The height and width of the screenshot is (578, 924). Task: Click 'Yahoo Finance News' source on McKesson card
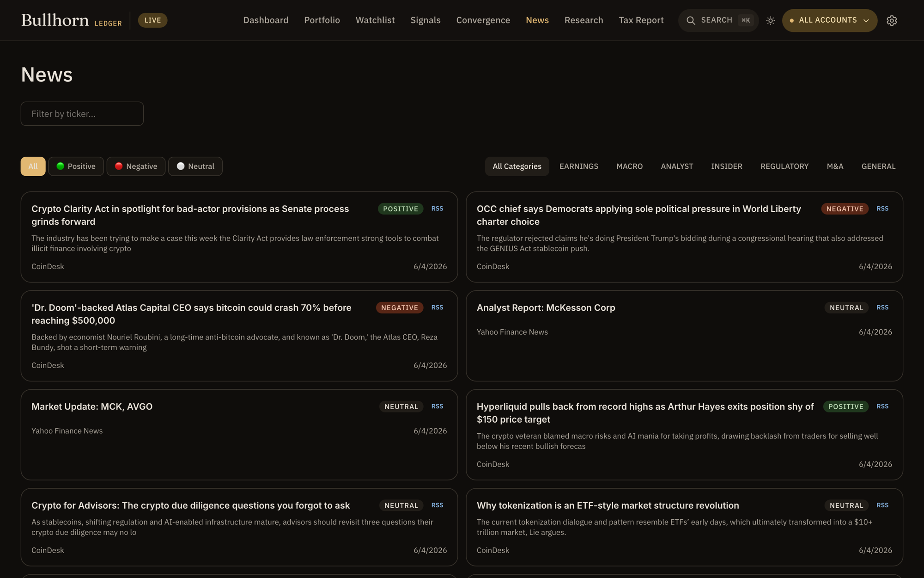coord(512,332)
